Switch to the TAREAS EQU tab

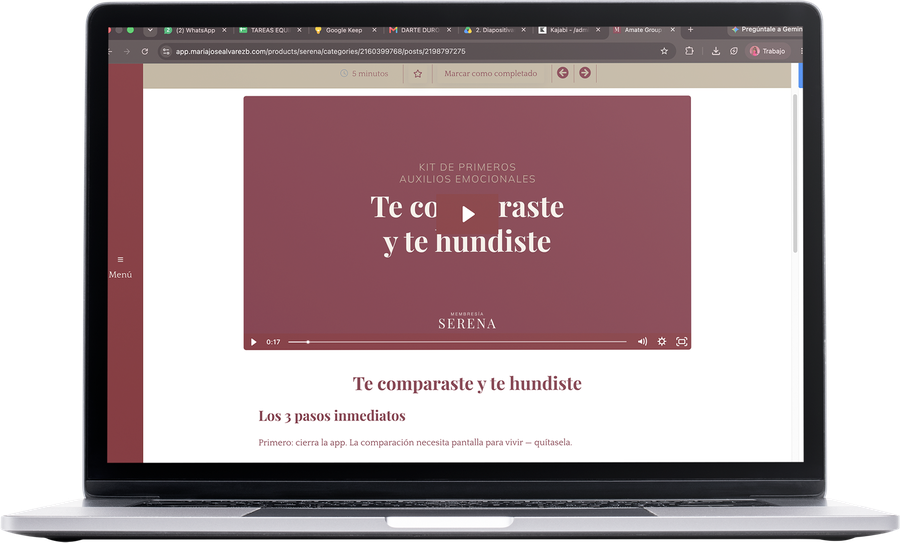pyautogui.click(x=266, y=30)
